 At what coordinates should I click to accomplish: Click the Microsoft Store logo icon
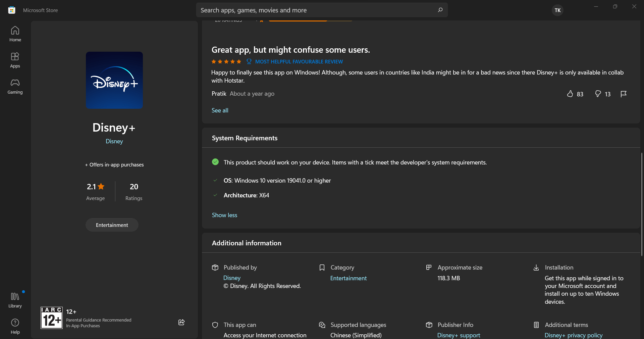[12, 10]
